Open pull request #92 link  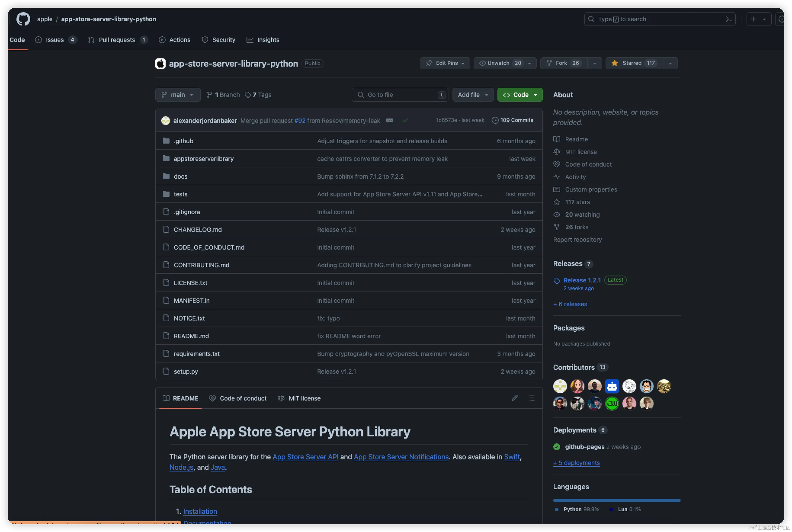click(x=300, y=120)
